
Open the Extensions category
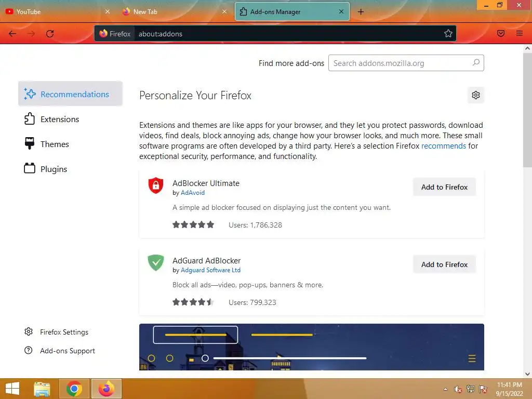70,119
